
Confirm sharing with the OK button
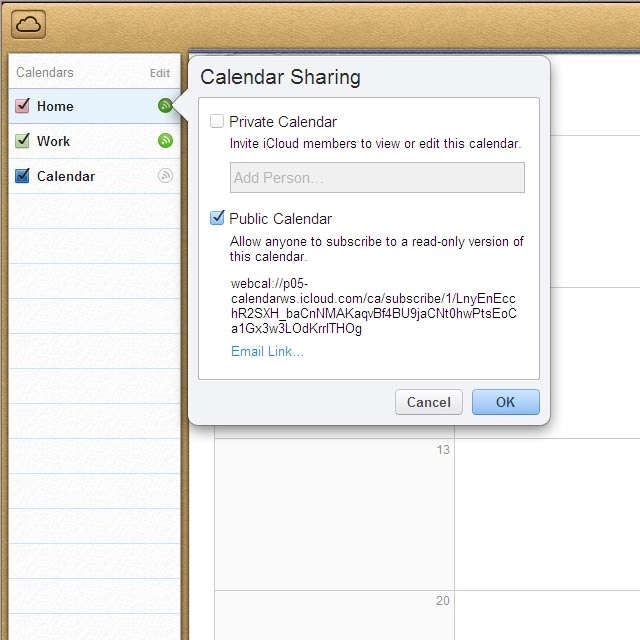pyautogui.click(x=505, y=402)
